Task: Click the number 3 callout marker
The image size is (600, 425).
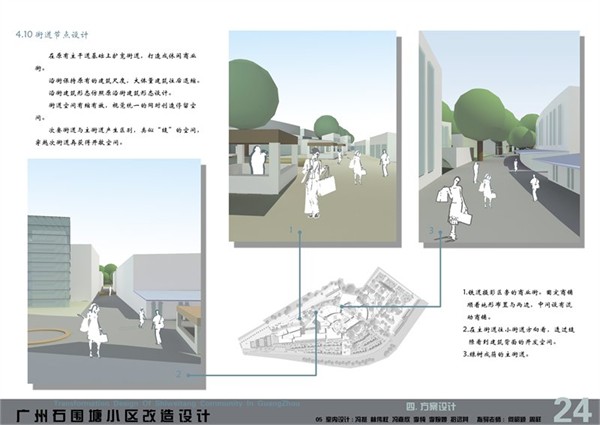Action: 431,231
